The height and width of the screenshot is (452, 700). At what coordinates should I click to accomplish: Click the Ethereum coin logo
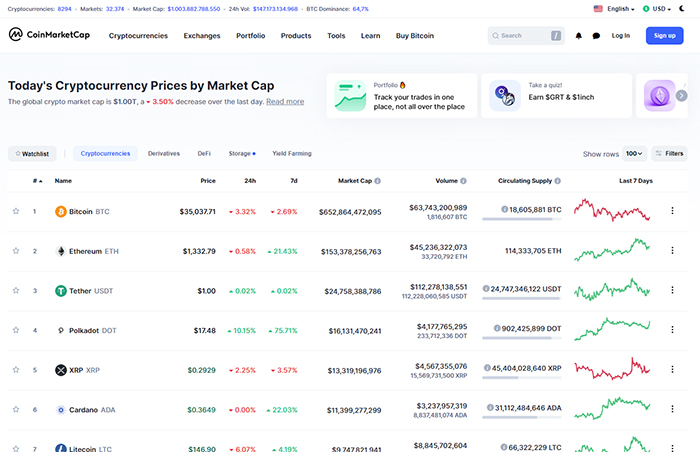(x=61, y=251)
